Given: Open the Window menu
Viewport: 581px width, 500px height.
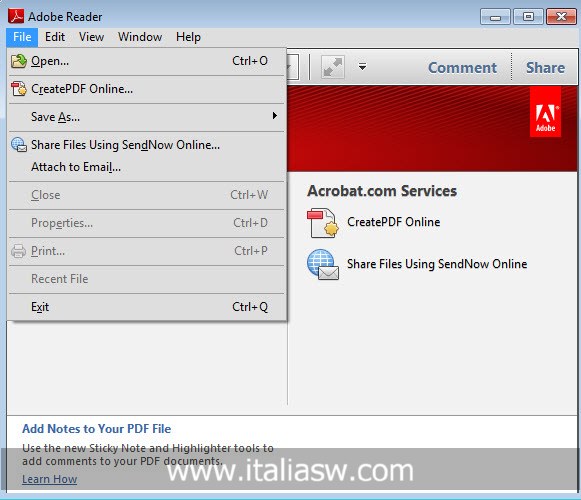Looking at the screenshot, I should [x=140, y=37].
